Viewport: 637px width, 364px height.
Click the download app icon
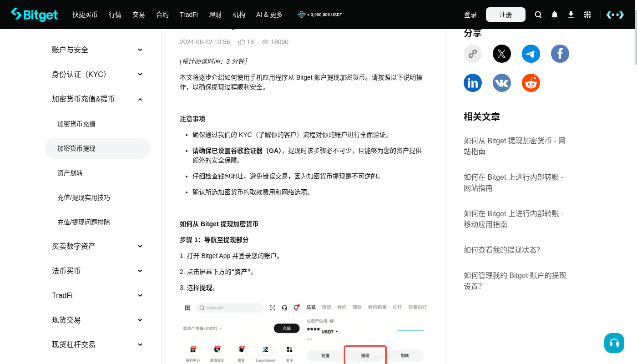pyautogui.click(x=571, y=15)
